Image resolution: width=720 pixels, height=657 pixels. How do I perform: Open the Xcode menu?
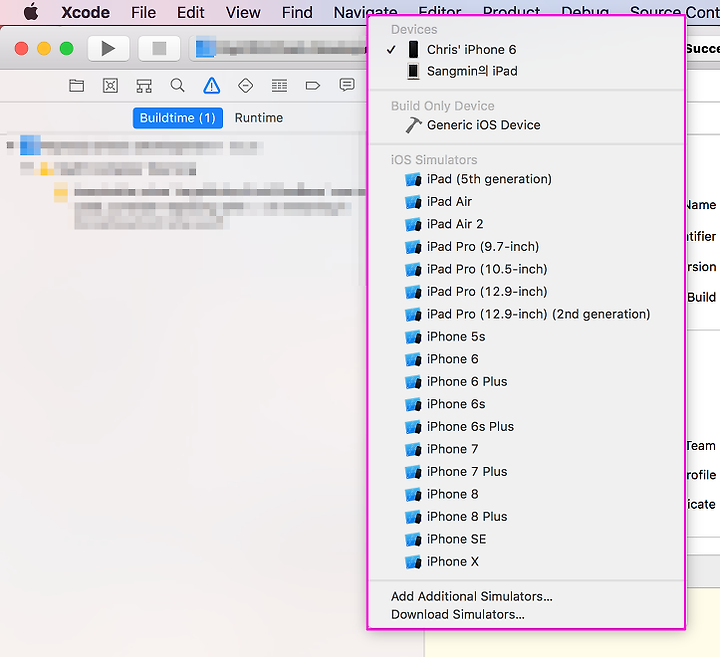point(85,12)
